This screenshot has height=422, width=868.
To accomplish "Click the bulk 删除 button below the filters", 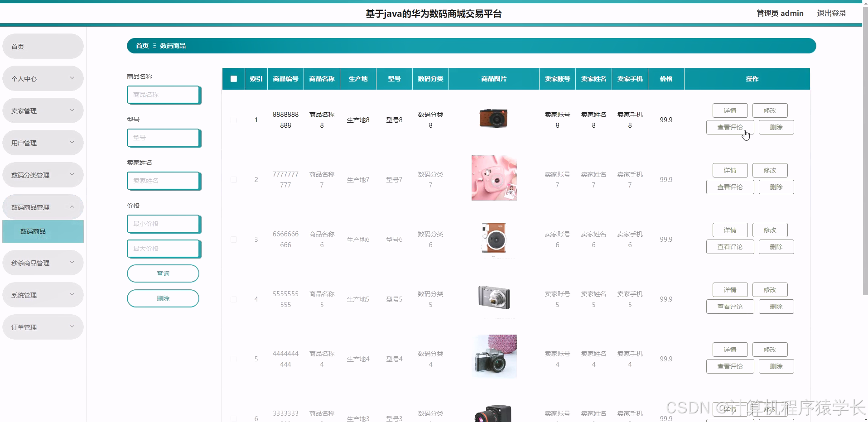I will (163, 298).
